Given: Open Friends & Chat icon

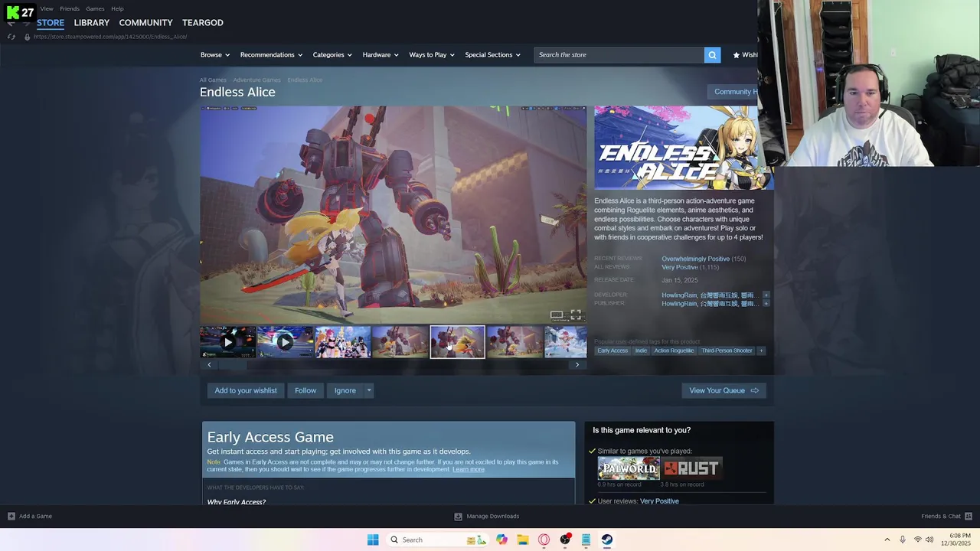Looking at the screenshot, I should 969,516.
